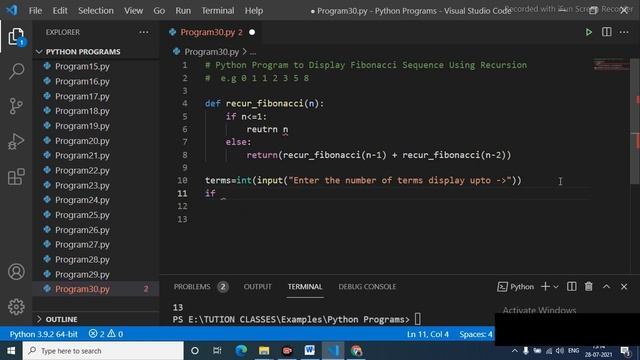Show hidden system tray icons

pos(515,351)
